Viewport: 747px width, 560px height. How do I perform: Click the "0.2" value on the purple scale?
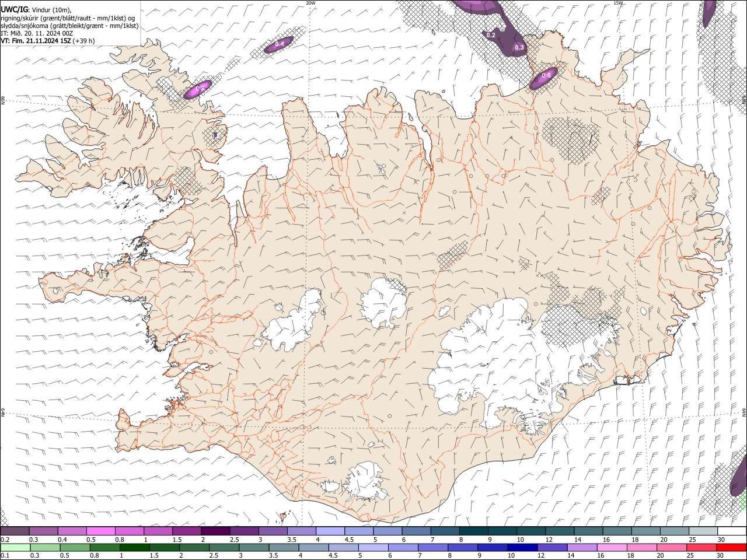pyautogui.click(x=4, y=539)
